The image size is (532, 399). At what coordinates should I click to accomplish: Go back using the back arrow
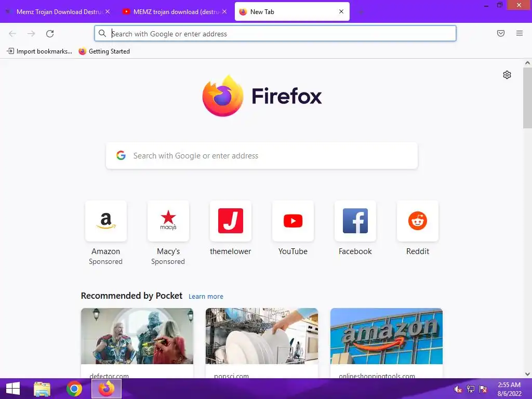(x=12, y=34)
